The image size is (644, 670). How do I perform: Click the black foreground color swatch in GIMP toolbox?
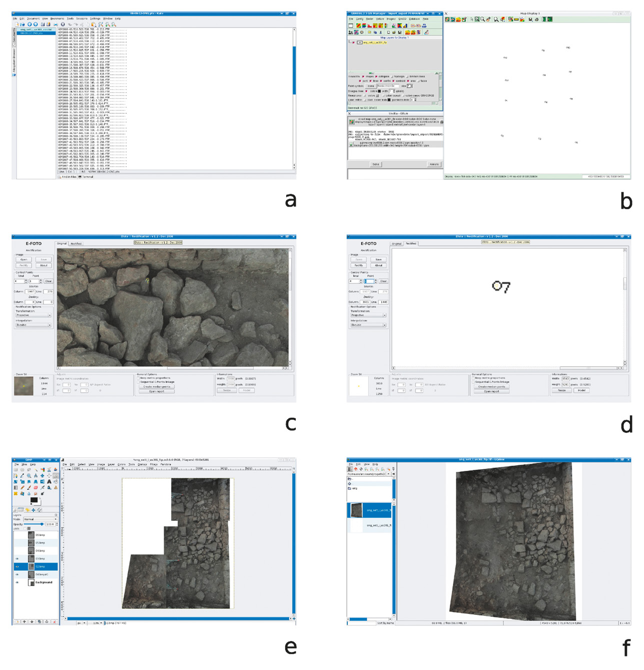pos(34,500)
